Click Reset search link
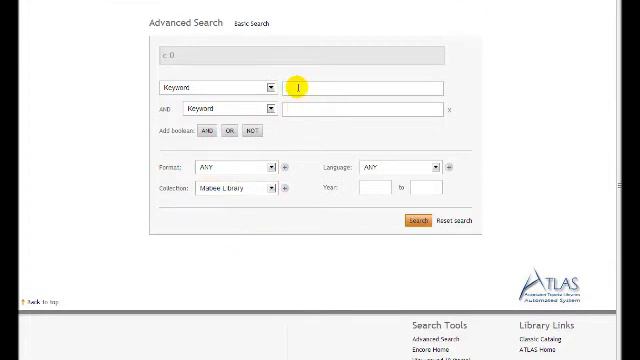 click(x=454, y=221)
